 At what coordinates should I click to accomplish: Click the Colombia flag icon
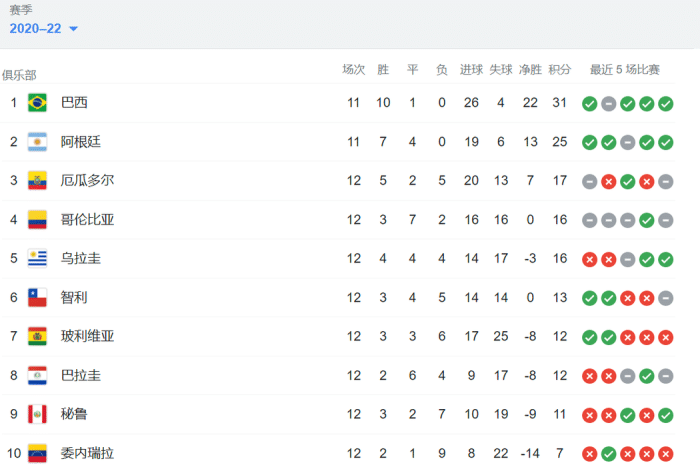38,219
